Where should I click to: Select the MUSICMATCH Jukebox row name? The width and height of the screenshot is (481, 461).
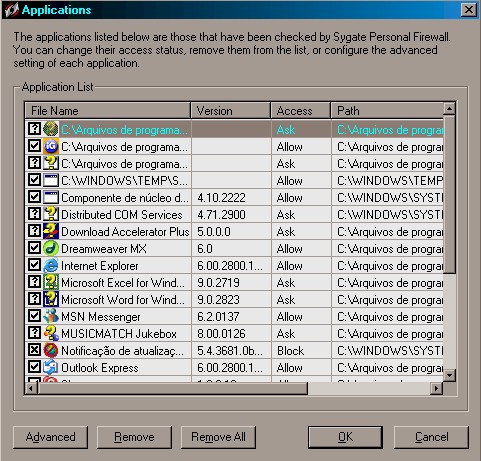119,334
